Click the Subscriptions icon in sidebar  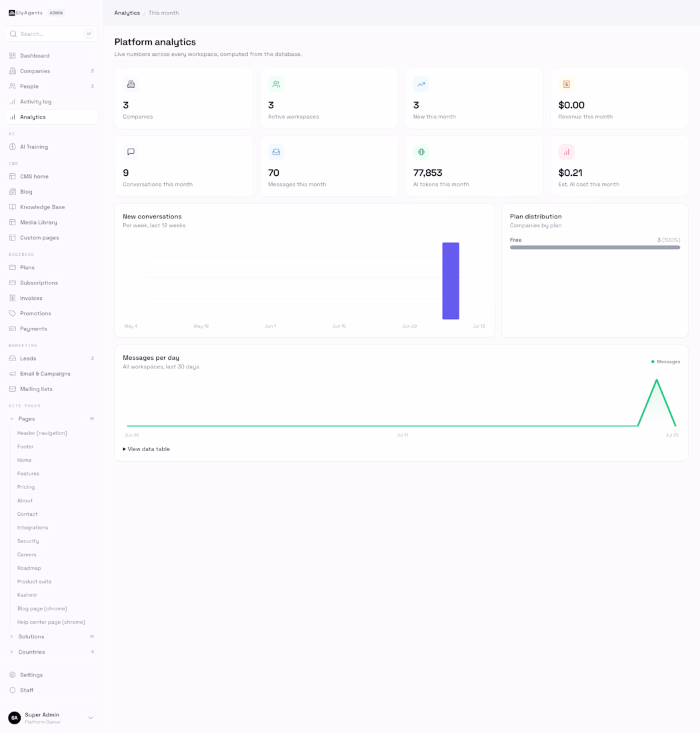point(13,283)
